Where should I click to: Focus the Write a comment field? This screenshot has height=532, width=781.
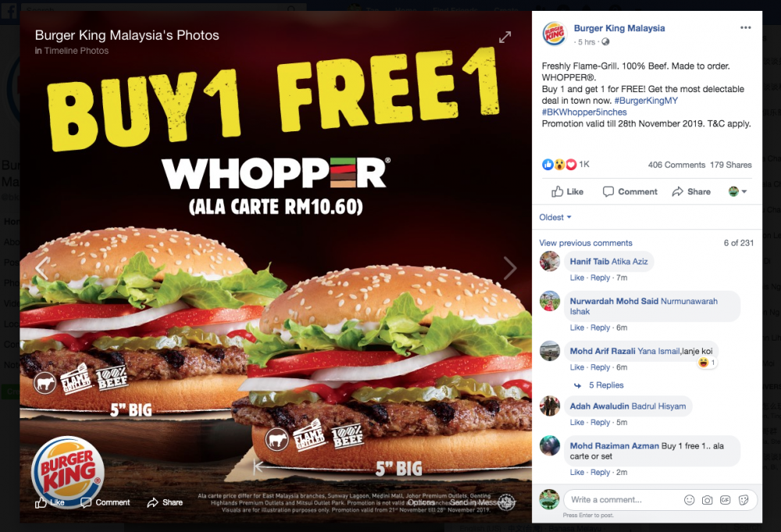tap(622, 500)
